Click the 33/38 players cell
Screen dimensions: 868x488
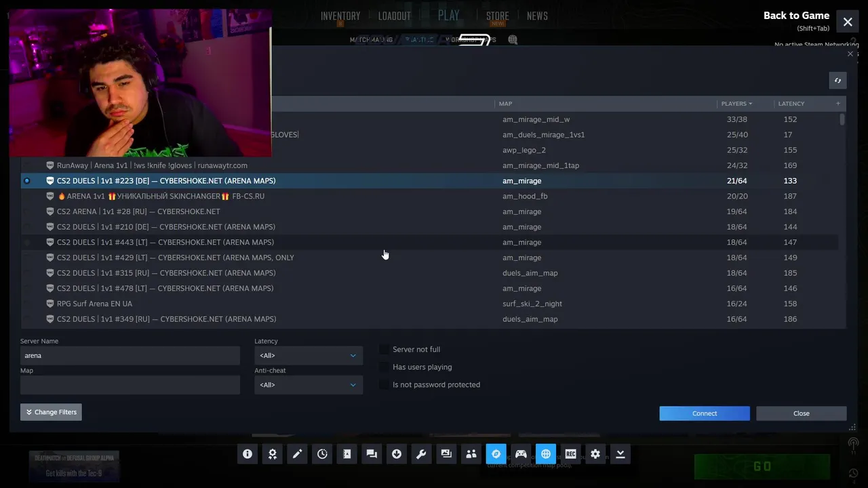(737, 119)
